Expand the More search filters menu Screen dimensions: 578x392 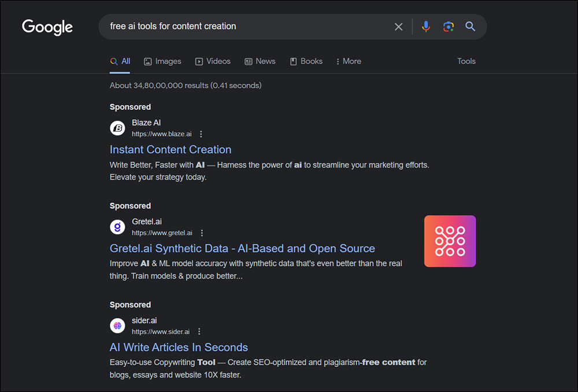[349, 61]
